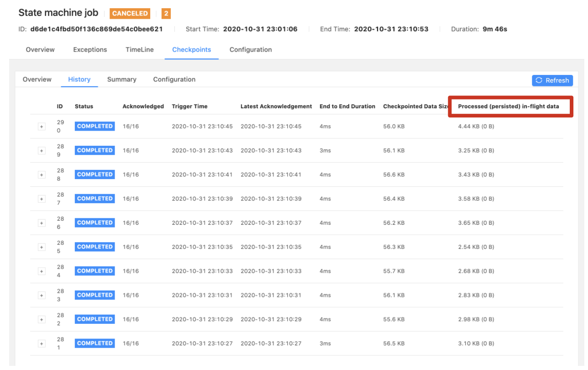Click the Acknowledged column header
The image size is (588, 370).
point(143,106)
